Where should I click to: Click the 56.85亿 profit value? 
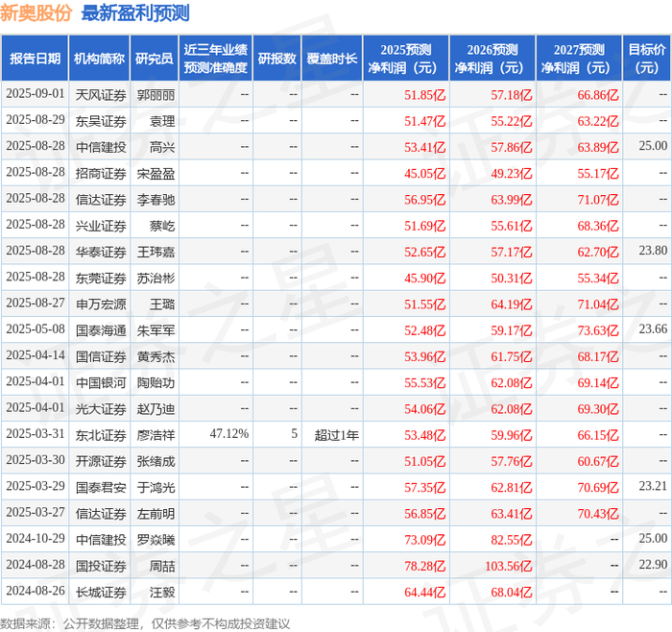[424, 513]
